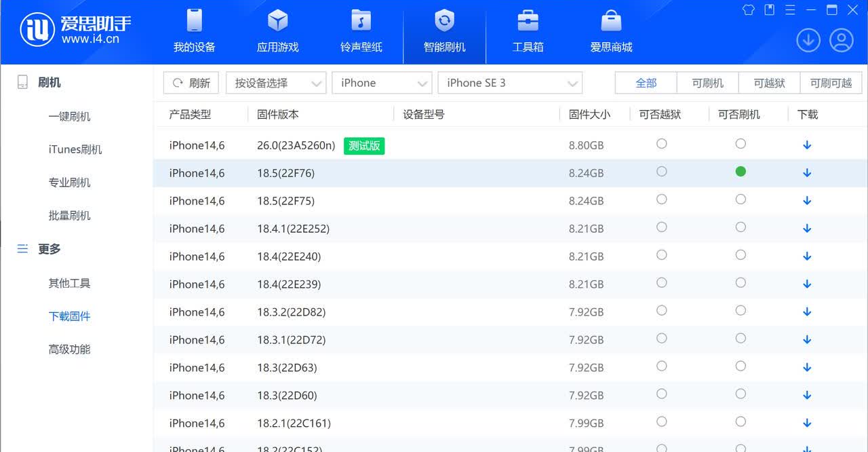Download firmware 18.3.2(22D82) via its arrow
This screenshot has width=868, height=452.
(x=807, y=312)
